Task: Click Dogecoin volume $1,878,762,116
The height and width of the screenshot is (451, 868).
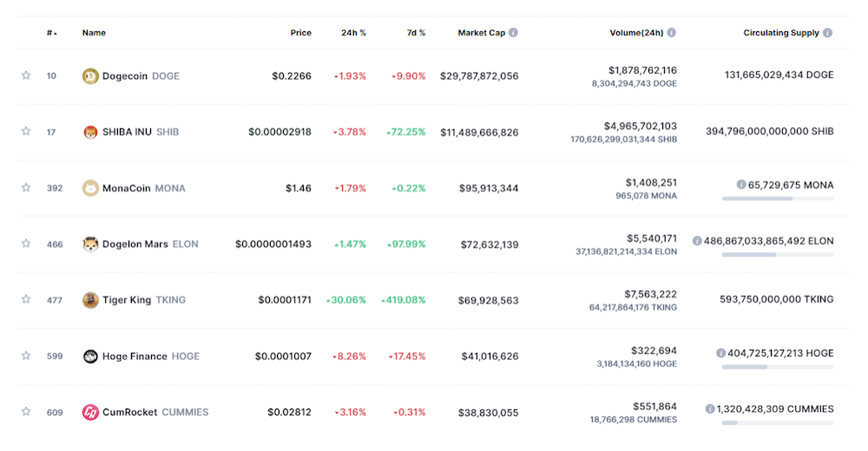Action: click(x=642, y=70)
